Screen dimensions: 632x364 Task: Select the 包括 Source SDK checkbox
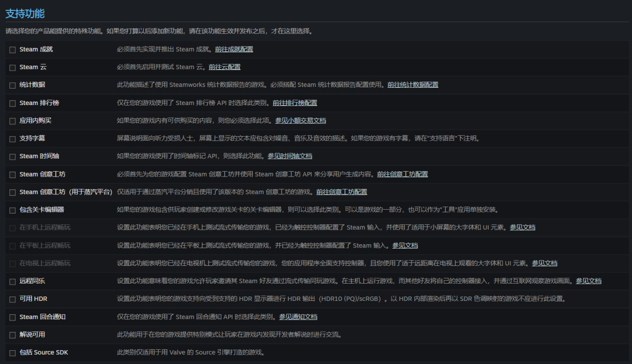(12, 353)
